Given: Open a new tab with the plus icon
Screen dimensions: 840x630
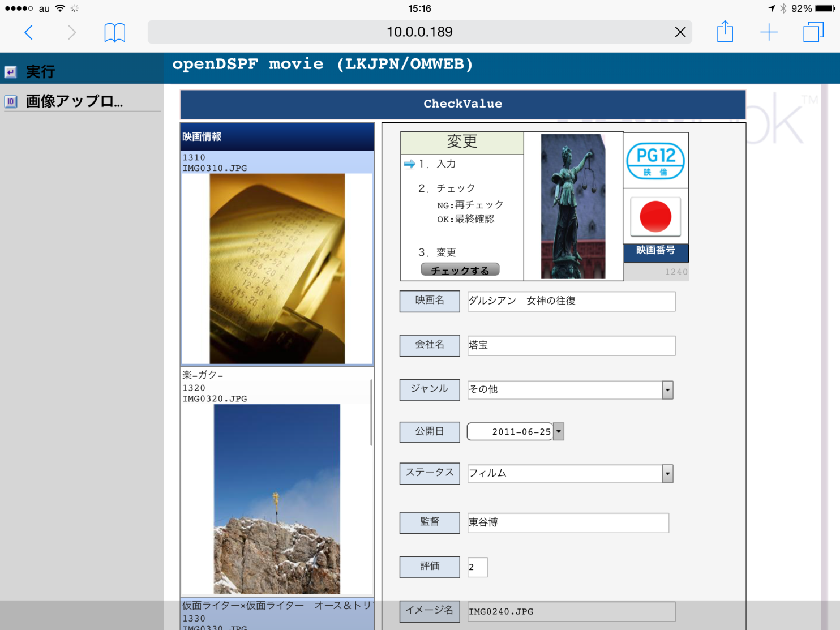Looking at the screenshot, I should click(x=769, y=32).
